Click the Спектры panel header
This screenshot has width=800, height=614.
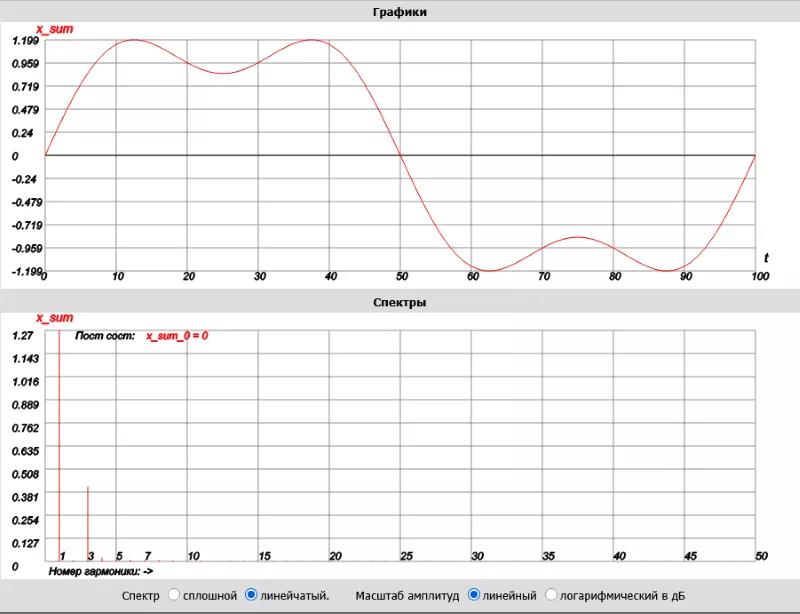click(400, 301)
